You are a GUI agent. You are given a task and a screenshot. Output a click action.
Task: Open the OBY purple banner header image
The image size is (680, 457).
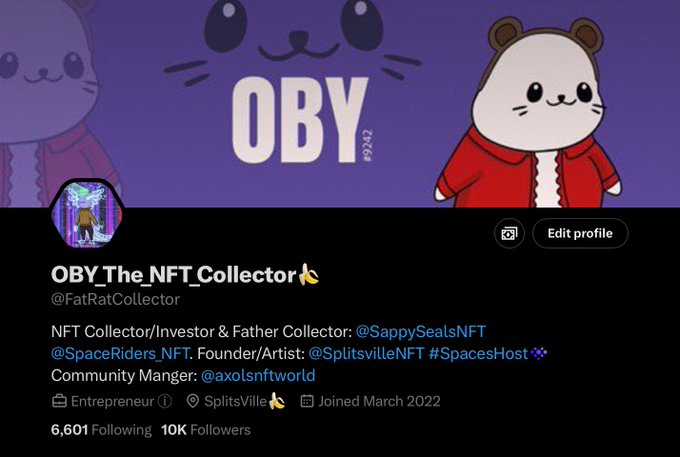[340, 103]
